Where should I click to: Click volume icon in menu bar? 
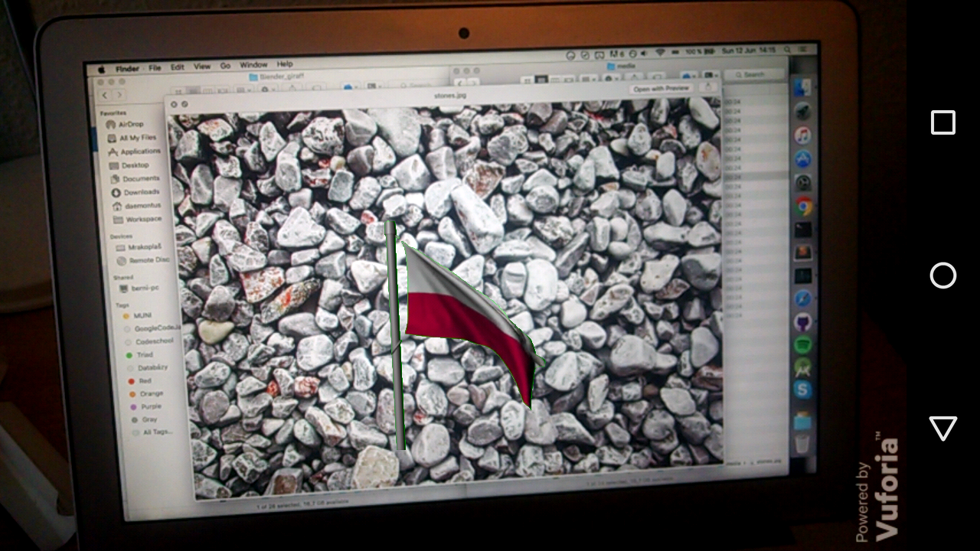click(643, 54)
